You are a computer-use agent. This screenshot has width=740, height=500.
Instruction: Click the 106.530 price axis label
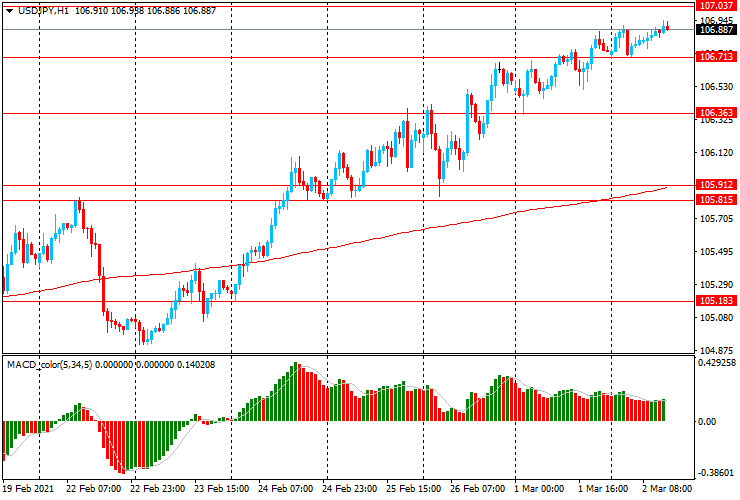pos(716,87)
